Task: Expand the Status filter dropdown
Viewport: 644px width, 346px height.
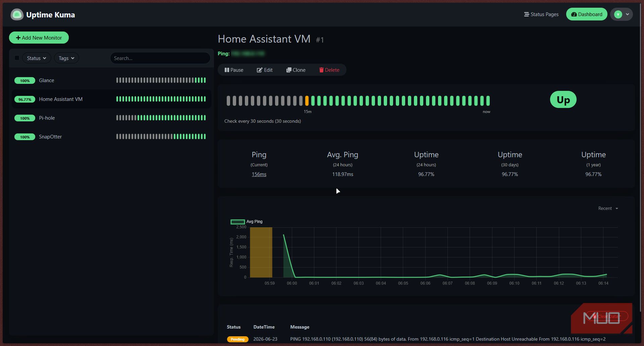Action: (x=37, y=58)
